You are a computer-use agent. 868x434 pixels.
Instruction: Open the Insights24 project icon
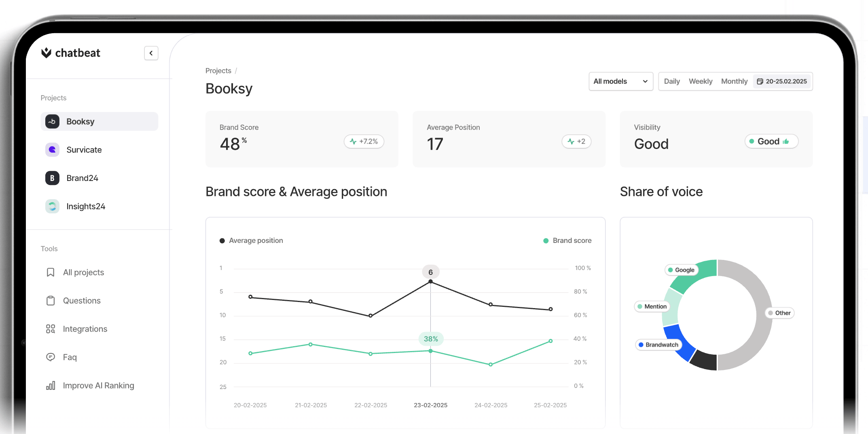pyautogui.click(x=52, y=206)
